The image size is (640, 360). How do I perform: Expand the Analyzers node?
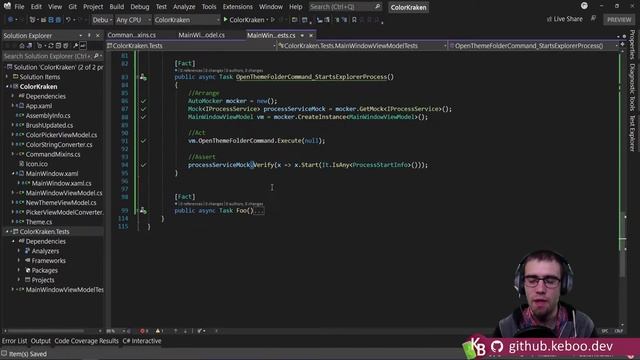click(18, 251)
